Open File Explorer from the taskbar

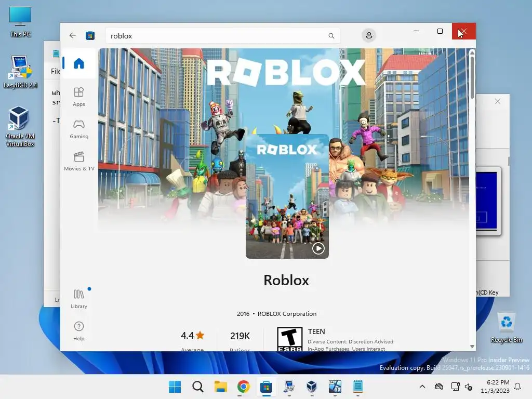pyautogui.click(x=220, y=387)
